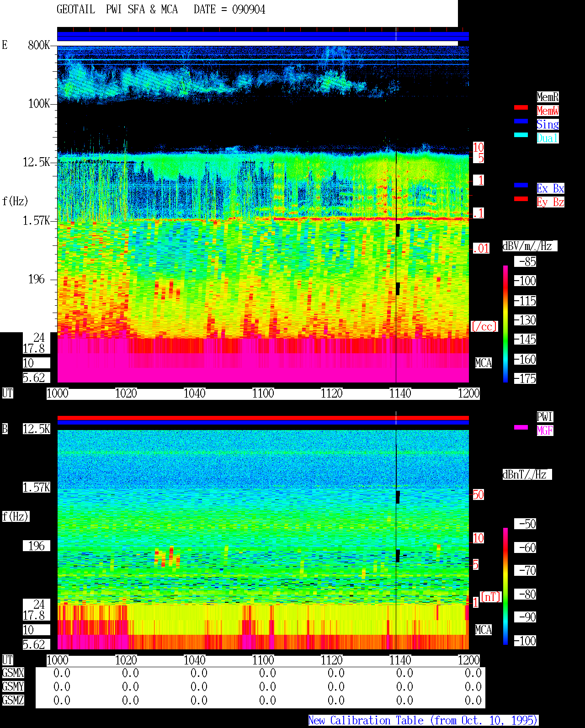Click the 196 label on B panel
585x728 pixels.
37,546
